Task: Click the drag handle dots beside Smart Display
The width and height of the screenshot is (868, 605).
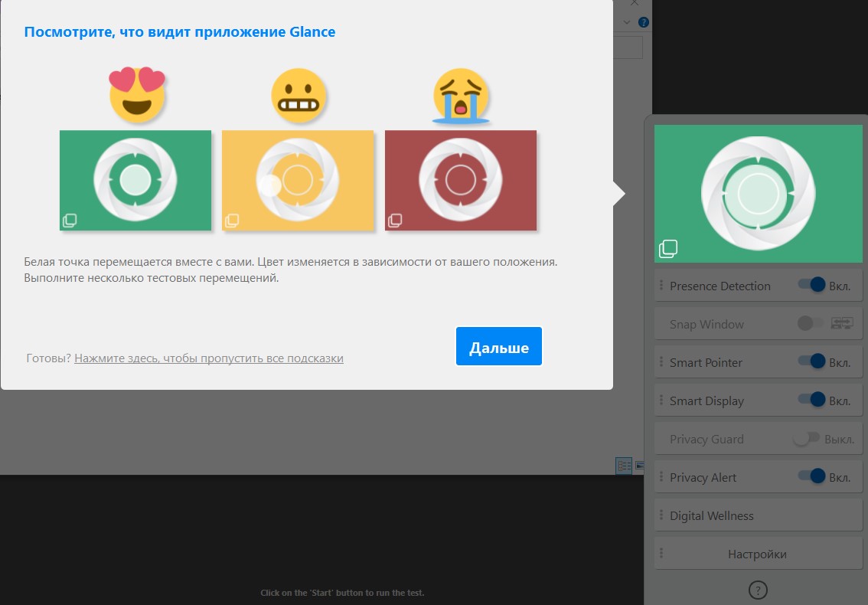Action: pos(661,400)
